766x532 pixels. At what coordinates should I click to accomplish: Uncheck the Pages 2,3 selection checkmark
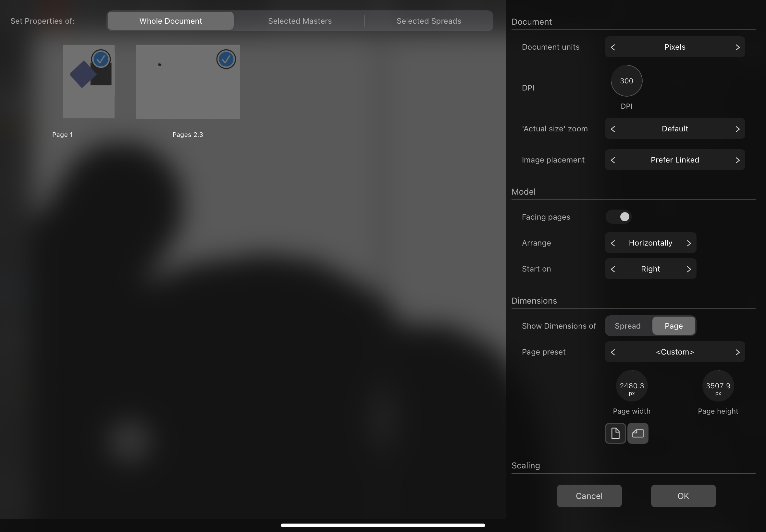click(x=226, y=59)
